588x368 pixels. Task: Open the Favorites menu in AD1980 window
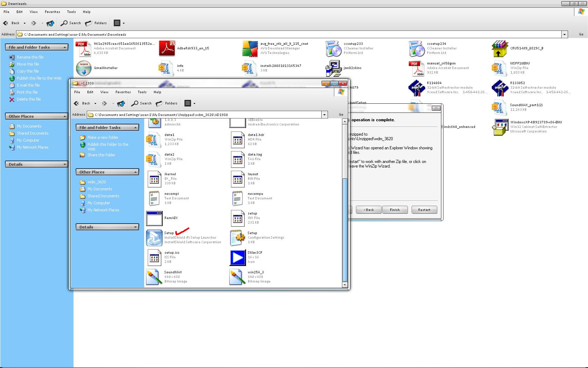click(123, 92)
